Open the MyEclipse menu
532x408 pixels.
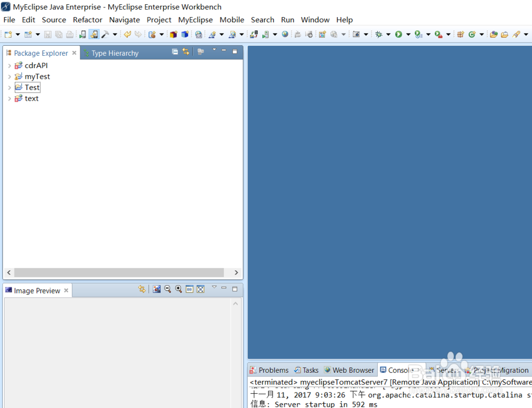(195, 20)
